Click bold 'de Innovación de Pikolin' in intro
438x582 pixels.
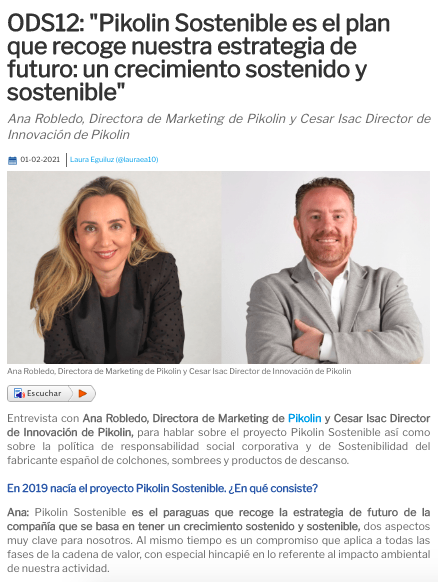point(69,432)
